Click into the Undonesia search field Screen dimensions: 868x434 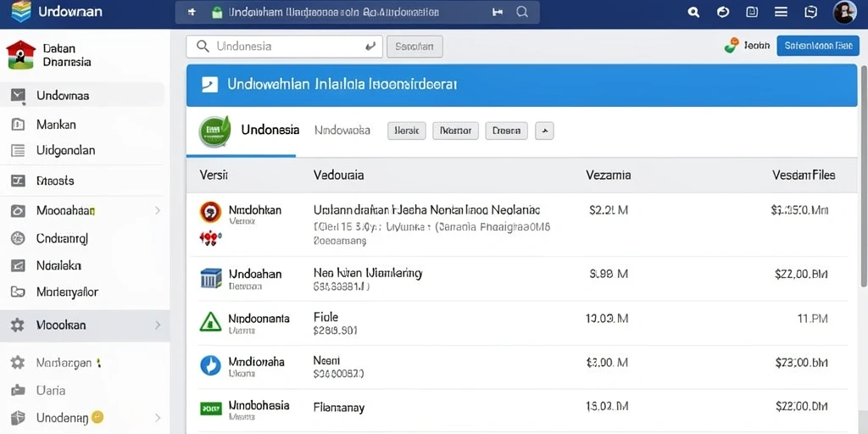pos(285,47)
